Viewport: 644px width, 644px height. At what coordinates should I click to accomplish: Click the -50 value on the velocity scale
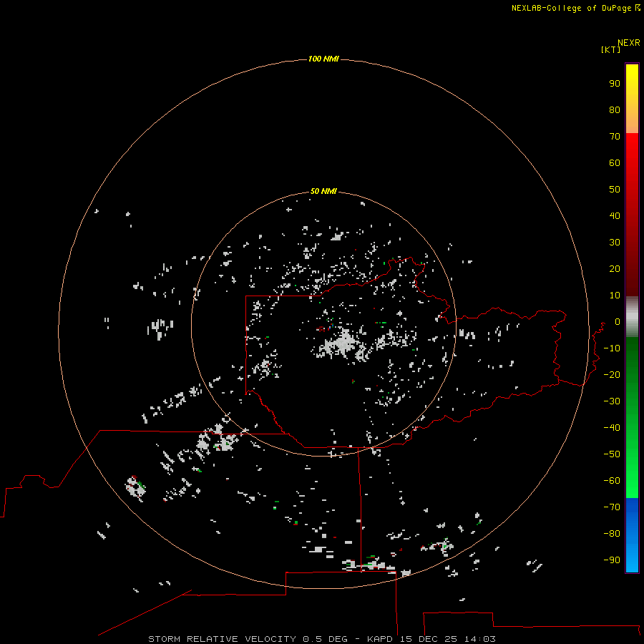(612, 454)
